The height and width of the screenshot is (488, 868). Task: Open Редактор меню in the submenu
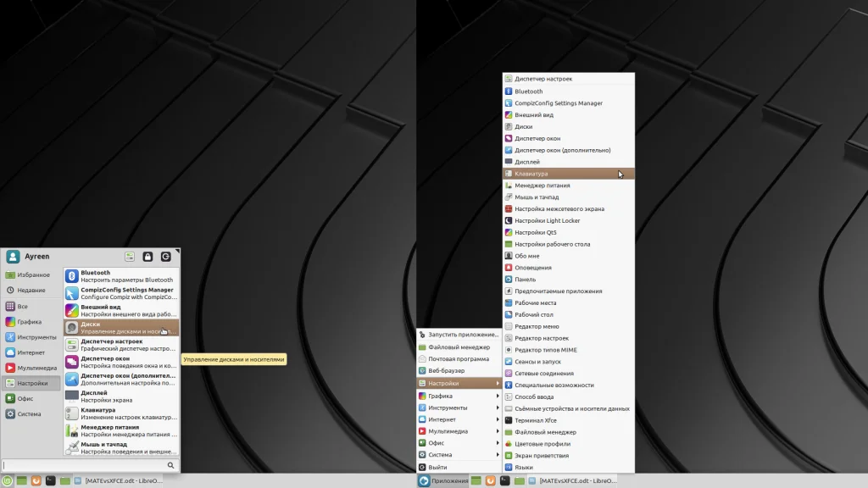569,326
